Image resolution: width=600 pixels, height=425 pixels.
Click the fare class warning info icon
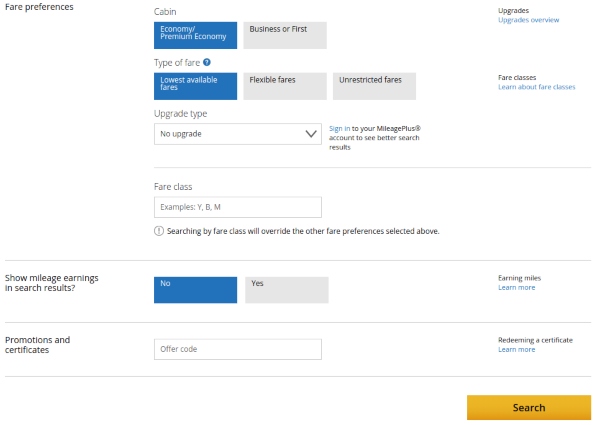[159, 231]
